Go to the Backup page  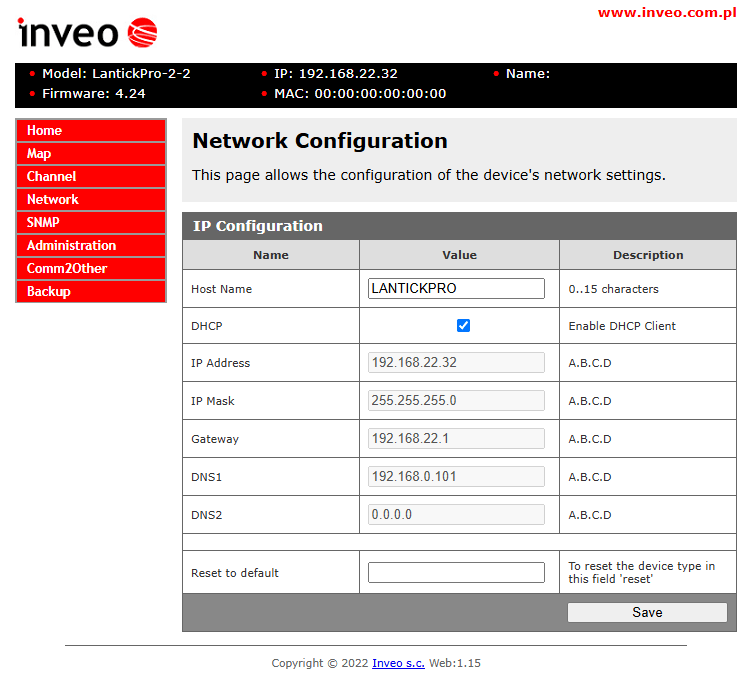[90, 291]
